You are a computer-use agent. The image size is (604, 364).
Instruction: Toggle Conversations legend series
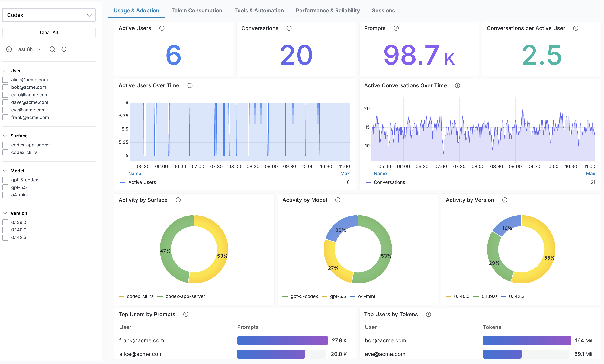[x=389, y=182]
